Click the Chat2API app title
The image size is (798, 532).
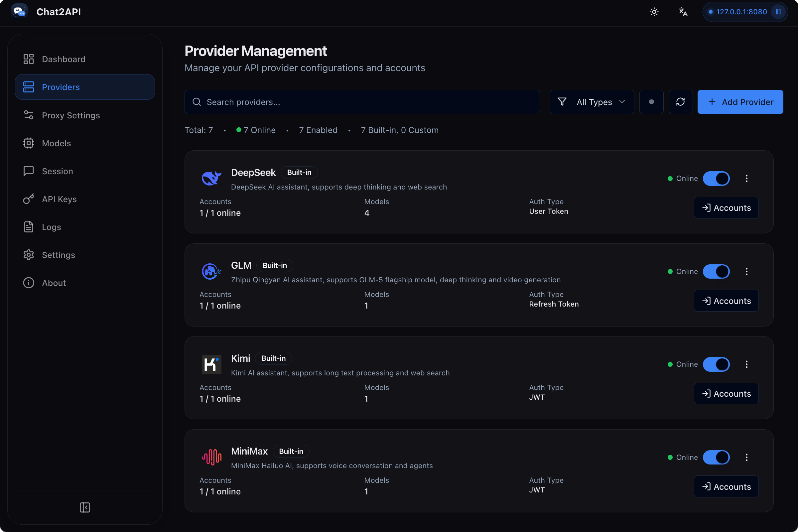pyautogui.click(x=59, y=12)
